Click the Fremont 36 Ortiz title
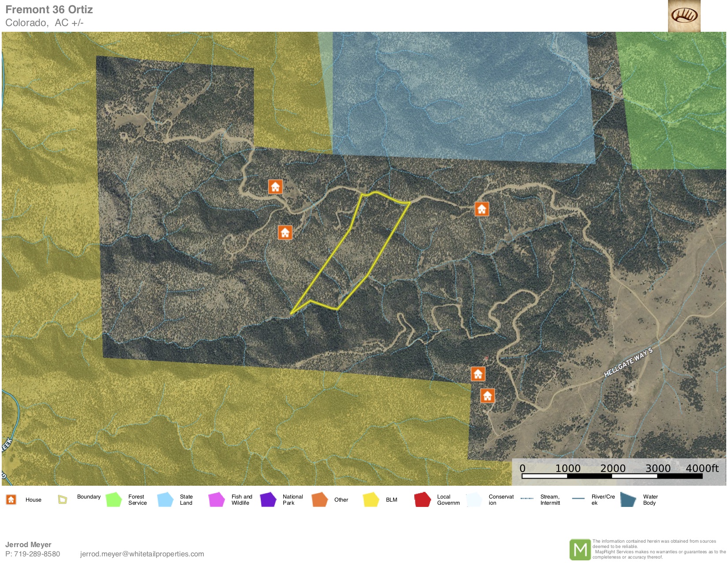The height and width of the screenshot is (563, 728). 49,10
